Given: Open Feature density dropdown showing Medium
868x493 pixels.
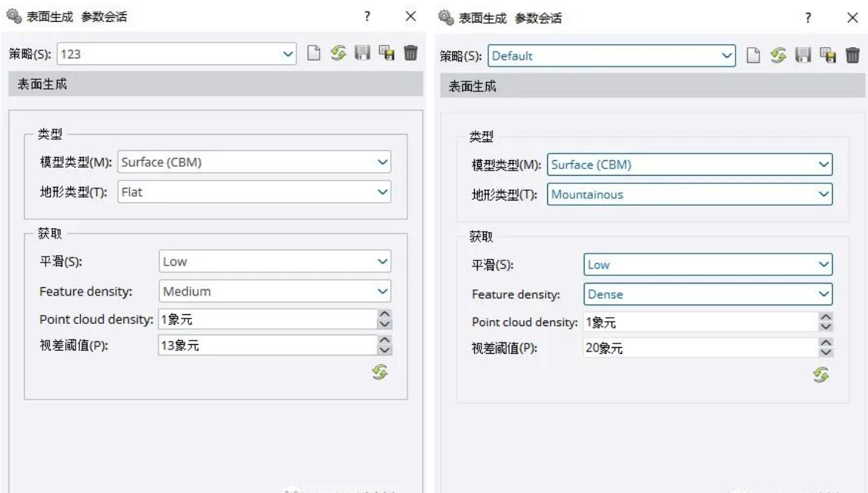Looking at the screenshot, I should [383, 290].
